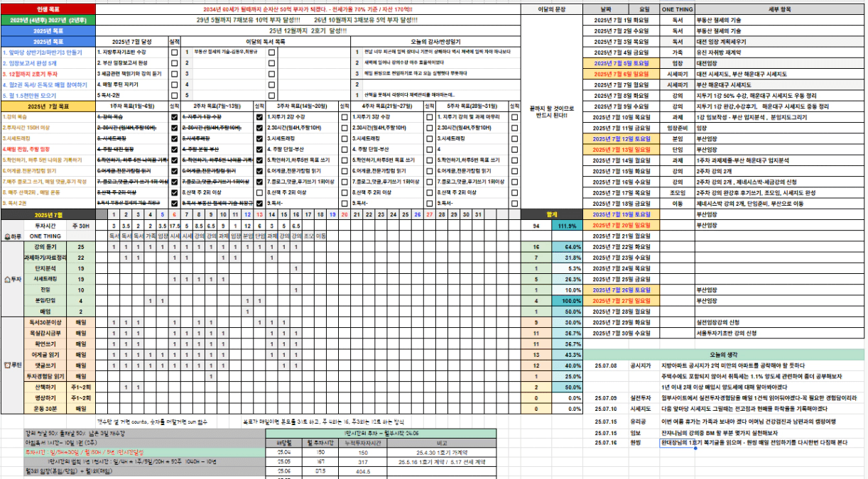Select goal 3. 12월까지 2호기 투자
The width and height of the screenshot is (868, 479).
tap(47, 73)
